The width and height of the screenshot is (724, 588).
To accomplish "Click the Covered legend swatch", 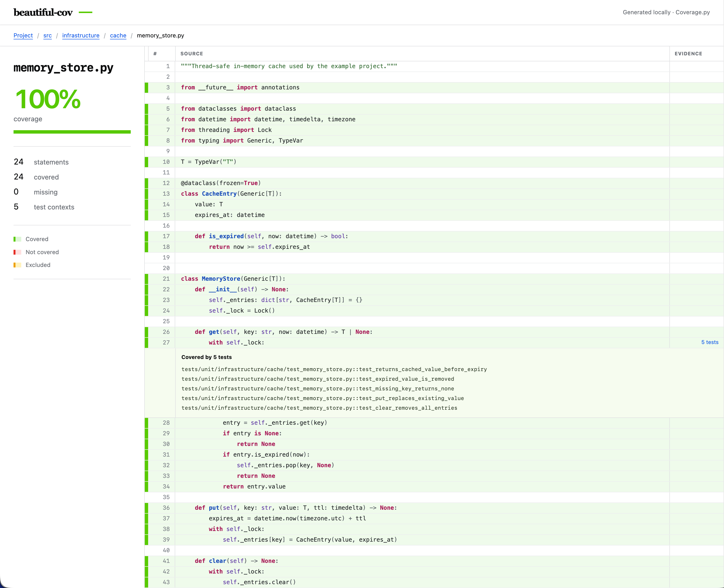I will [x=17, y=239].
